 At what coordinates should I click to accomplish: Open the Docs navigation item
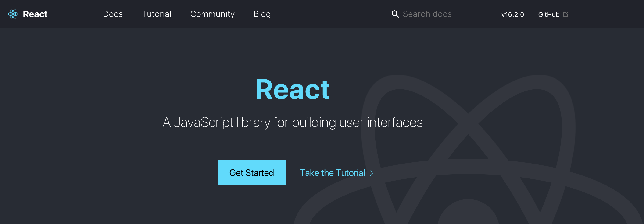pyautogui.click(x=113, y=14)
